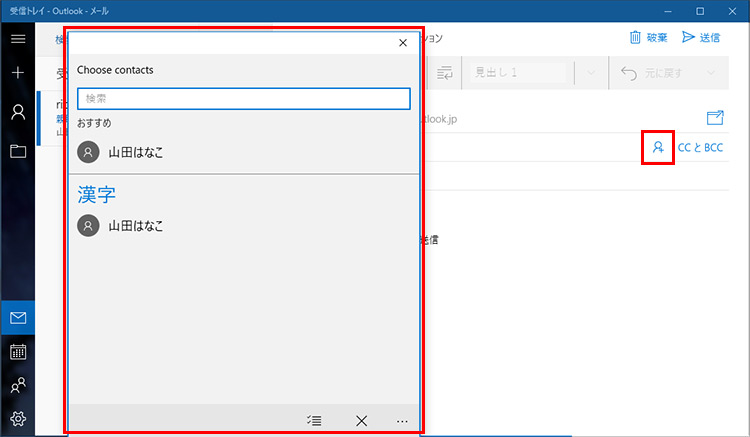Open the Accounts icon in sidebar

17,112
